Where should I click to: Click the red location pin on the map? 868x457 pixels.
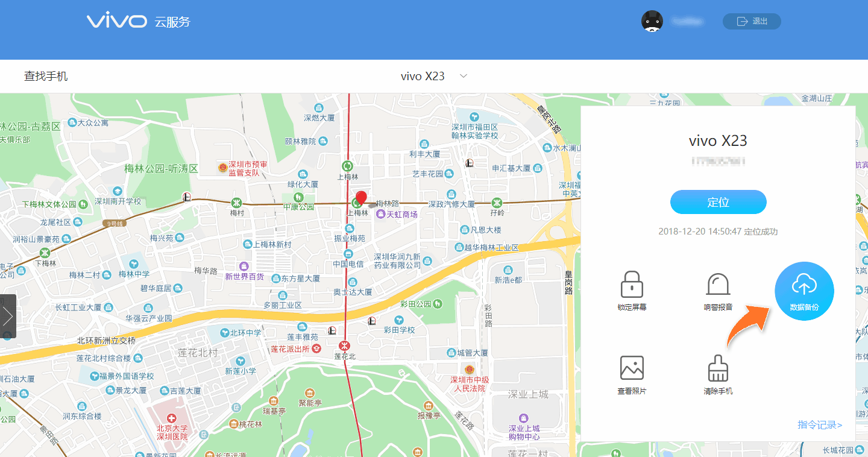(362, 198)
